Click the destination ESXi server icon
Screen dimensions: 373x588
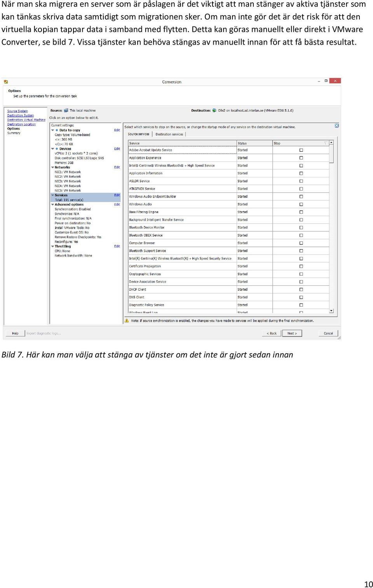pos(214,110)
